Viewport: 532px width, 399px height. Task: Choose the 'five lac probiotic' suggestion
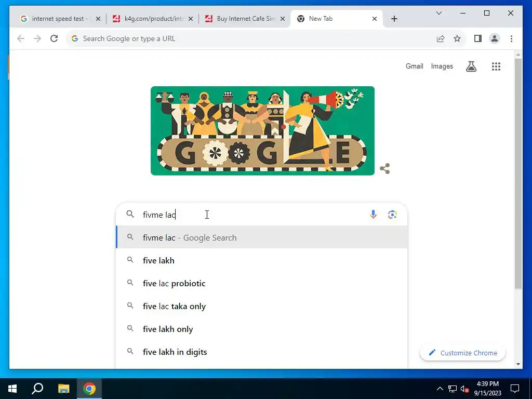click(x=262, y=283)
